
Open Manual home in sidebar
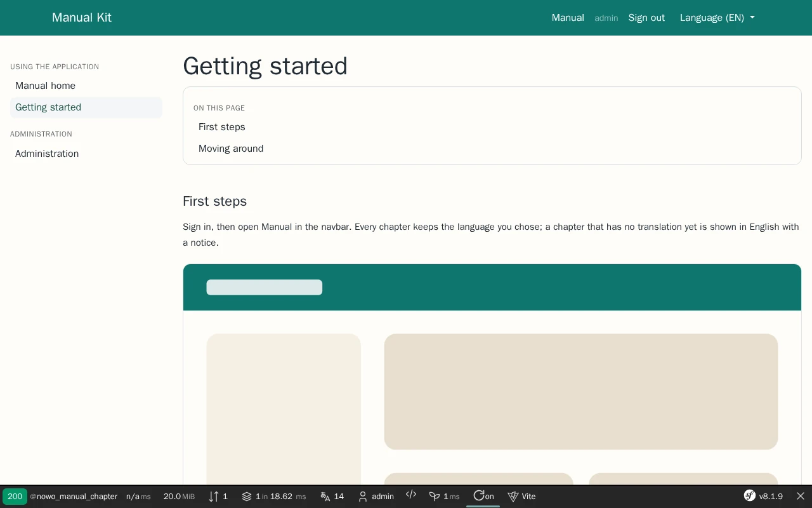(x=86, y=86)
